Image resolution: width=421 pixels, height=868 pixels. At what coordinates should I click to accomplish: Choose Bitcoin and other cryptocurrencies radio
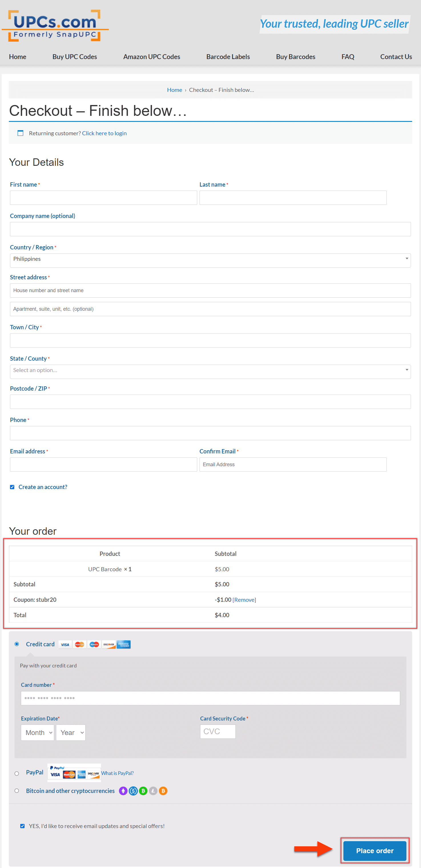tap(17, 791)
